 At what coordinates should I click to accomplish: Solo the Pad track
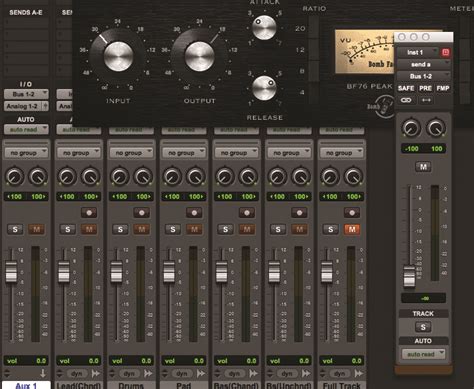click(x=173, y=229)
